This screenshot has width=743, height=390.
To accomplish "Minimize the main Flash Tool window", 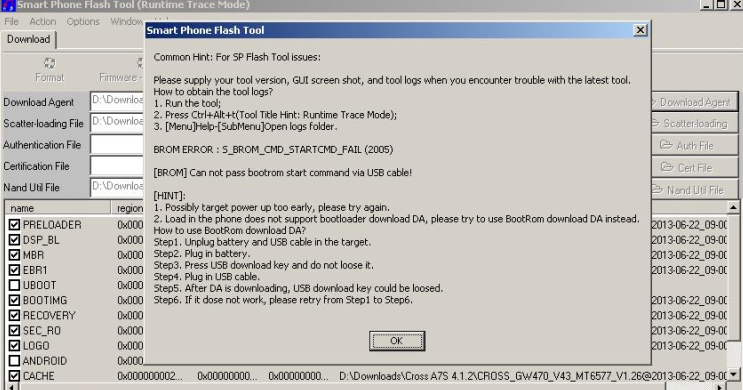I will pos(707,4).
